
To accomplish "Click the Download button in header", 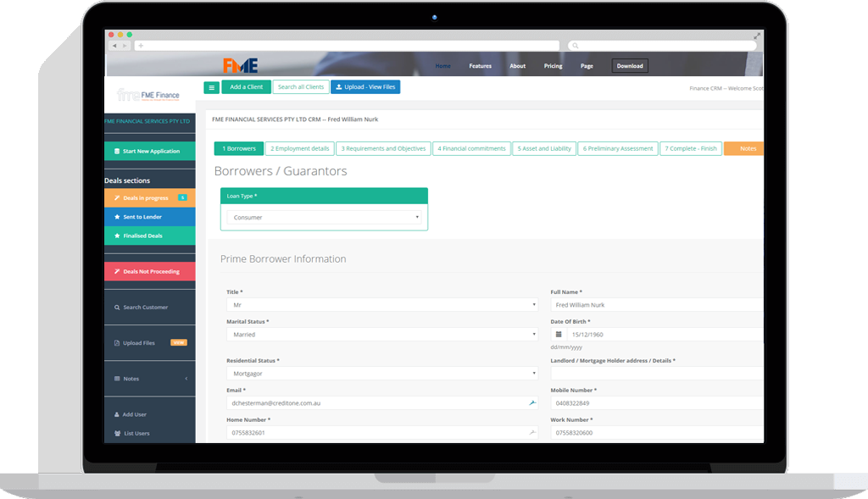I will 630,66.
